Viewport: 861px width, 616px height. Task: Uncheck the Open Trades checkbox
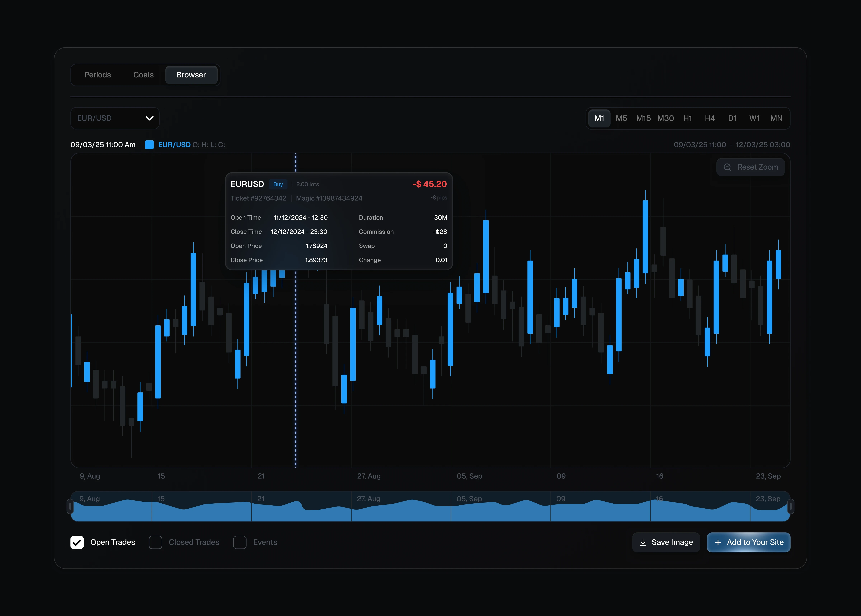(x=77, y=542)
